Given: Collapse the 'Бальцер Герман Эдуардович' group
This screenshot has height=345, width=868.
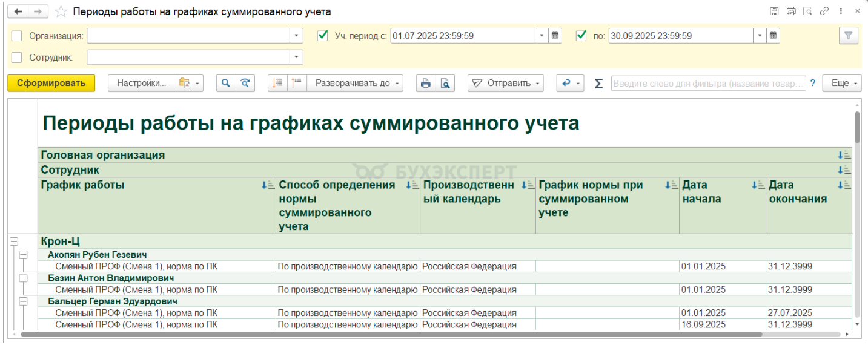Looking at the screenshot, I should (24, 301).
